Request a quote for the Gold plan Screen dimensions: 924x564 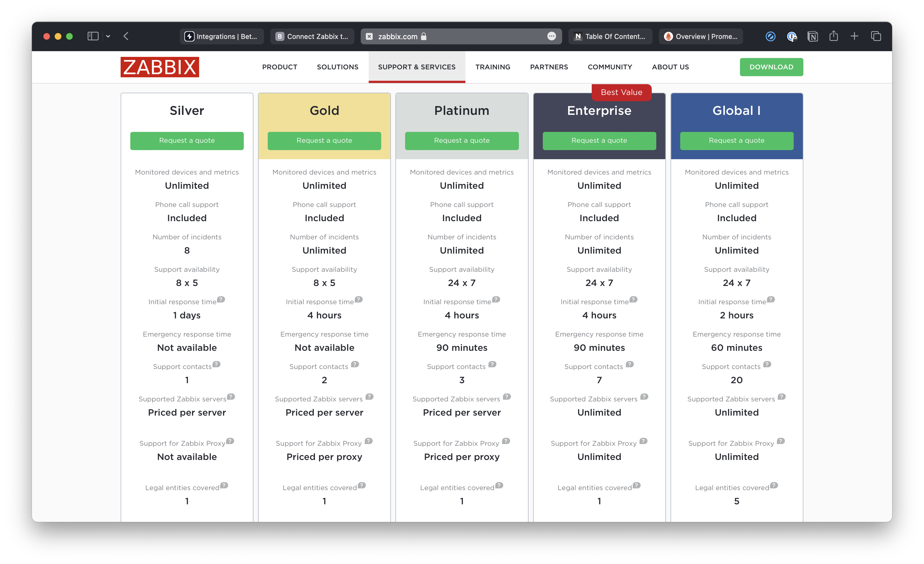pyautogui.click(x=324, y=140)
